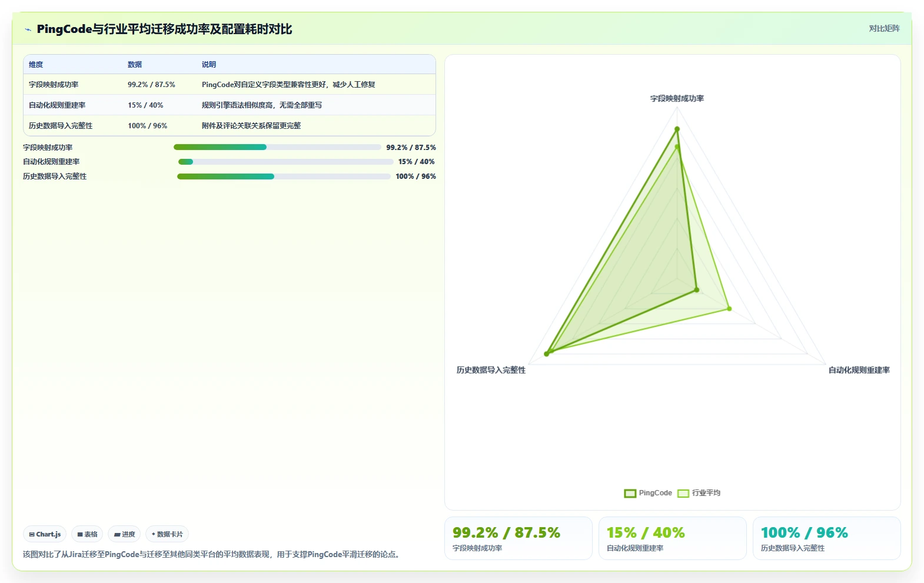Click the 字段映射成功率 progress bar
Image resolution: width=924 pixels, height=583 pixels.
277,147
